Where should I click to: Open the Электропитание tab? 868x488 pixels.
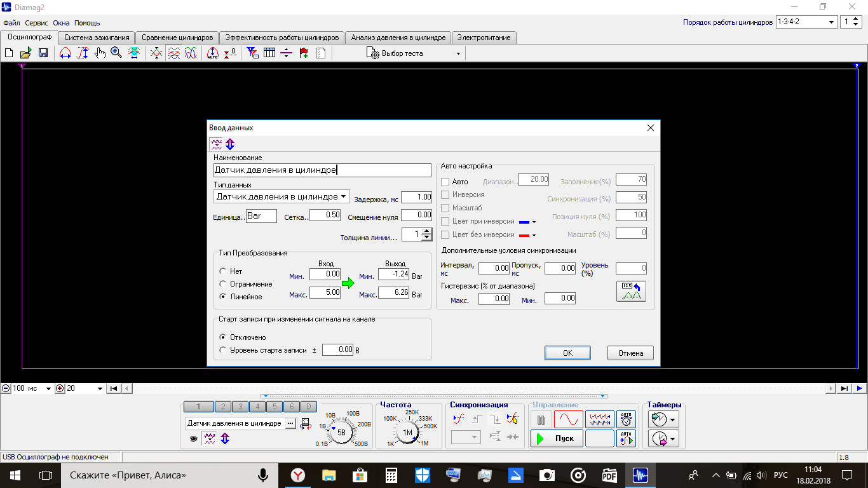click(x=484, y=37)
